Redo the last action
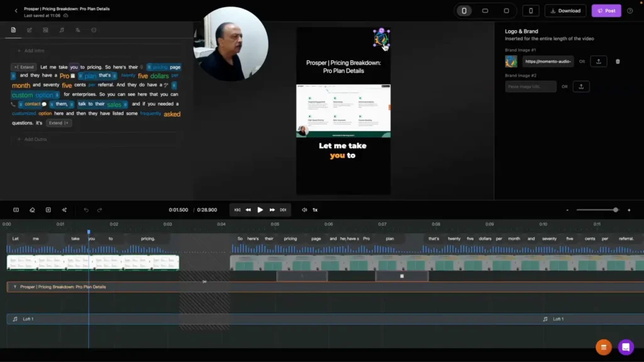This screenshot has height=362, width=644. click(x=99, y=210)
